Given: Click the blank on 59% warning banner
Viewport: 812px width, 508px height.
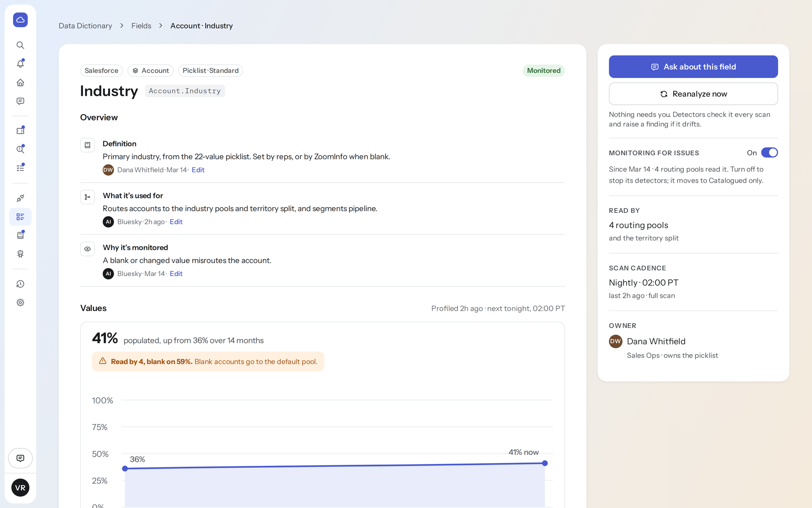Looking at the screenshot, I should 208,362.
